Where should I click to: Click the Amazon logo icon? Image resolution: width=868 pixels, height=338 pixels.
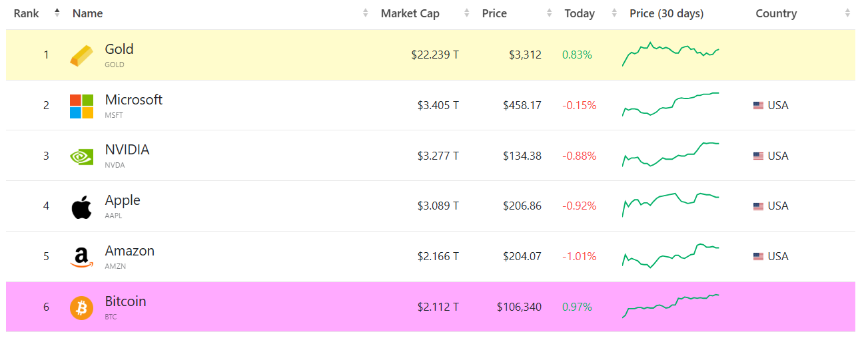click(81, 257)
